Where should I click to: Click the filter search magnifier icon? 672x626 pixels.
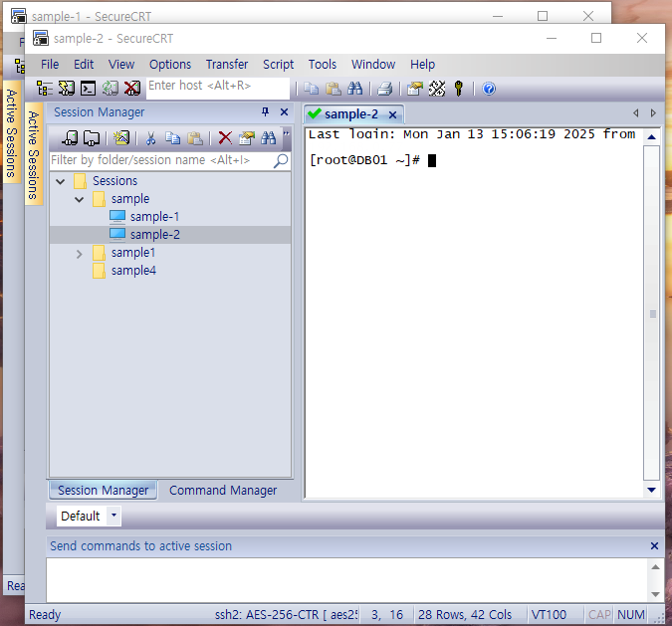(281, 160)
